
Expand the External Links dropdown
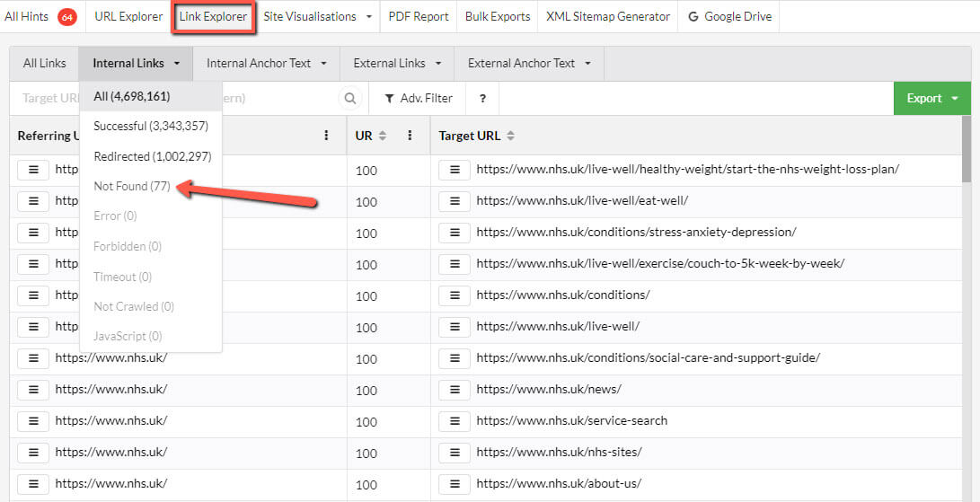pos(398,63)
